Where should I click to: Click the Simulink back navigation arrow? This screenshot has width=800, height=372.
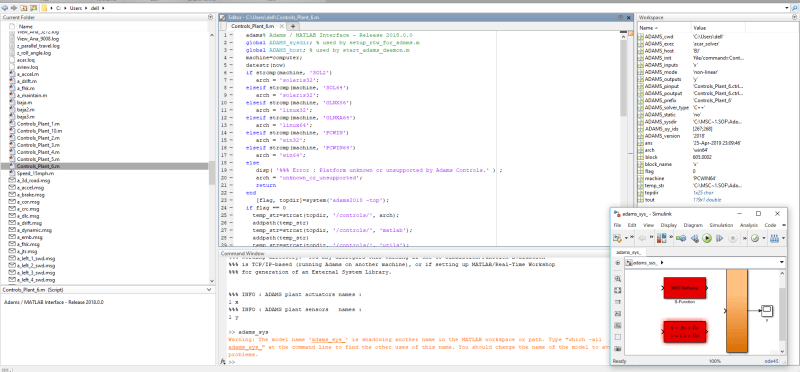click(x=642, y=238)
